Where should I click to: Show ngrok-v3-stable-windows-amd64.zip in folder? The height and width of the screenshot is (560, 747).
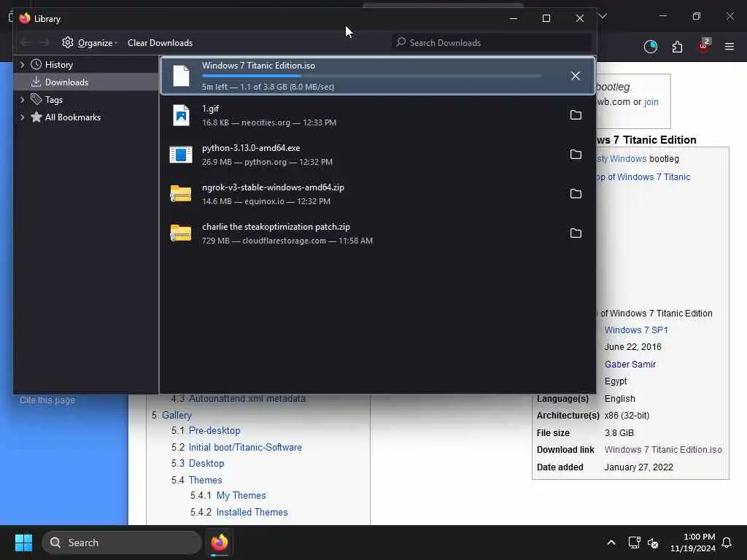coord(576,194)
